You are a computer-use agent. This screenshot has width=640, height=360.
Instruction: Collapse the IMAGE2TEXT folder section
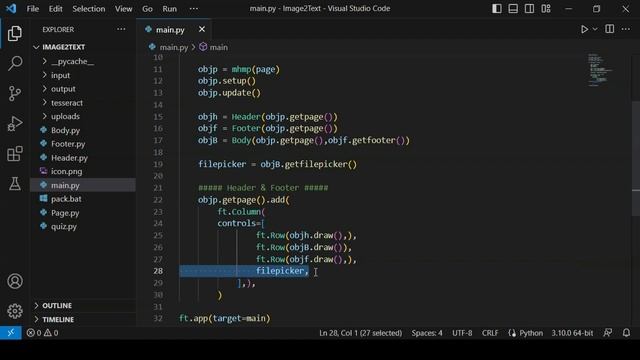pos(83,47)
